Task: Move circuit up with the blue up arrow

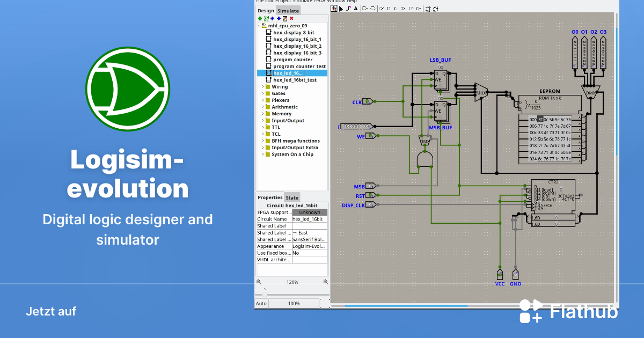Action: tap(272, 18)
